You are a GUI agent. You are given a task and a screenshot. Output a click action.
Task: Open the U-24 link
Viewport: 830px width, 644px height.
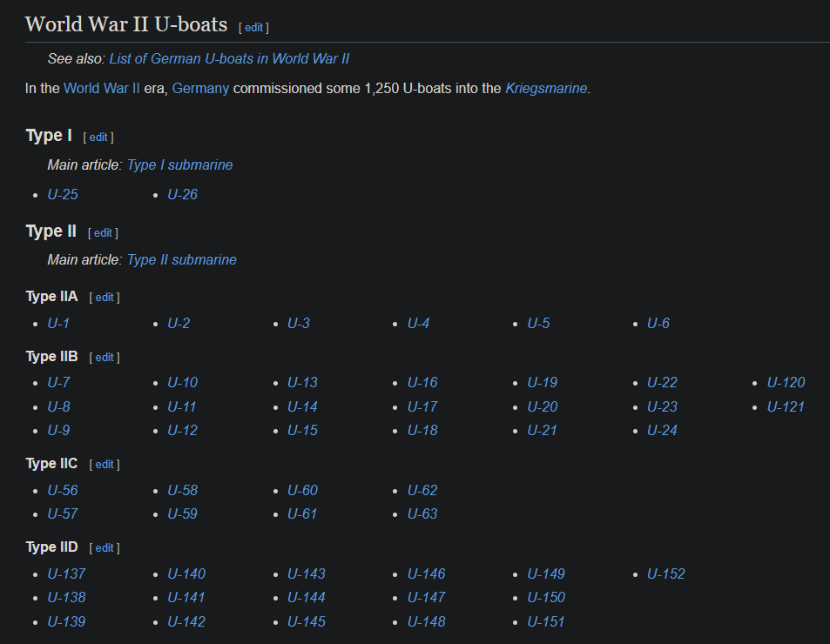point(662,431)
